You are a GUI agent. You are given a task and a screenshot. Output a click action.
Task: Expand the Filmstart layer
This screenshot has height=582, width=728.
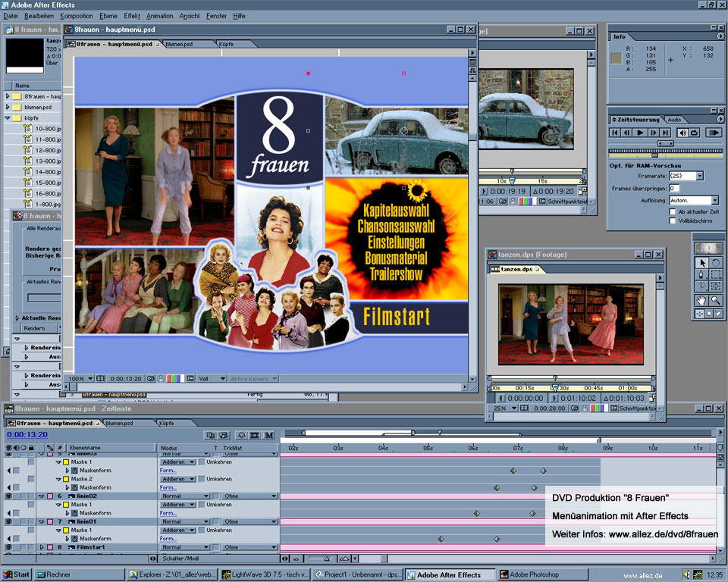click(x=41, y=547)
